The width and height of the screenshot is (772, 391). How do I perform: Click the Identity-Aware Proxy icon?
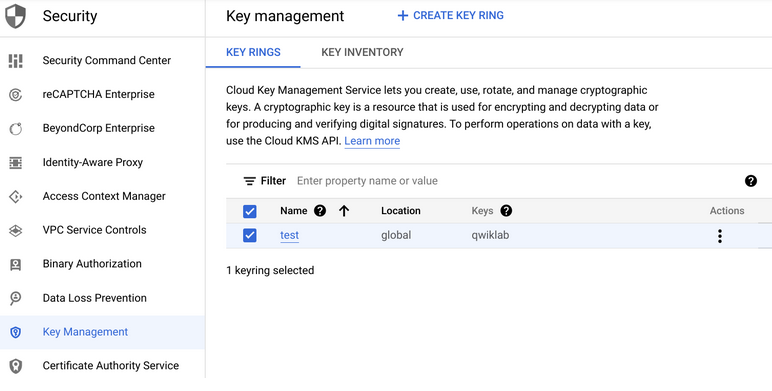[x=16, y=163]
